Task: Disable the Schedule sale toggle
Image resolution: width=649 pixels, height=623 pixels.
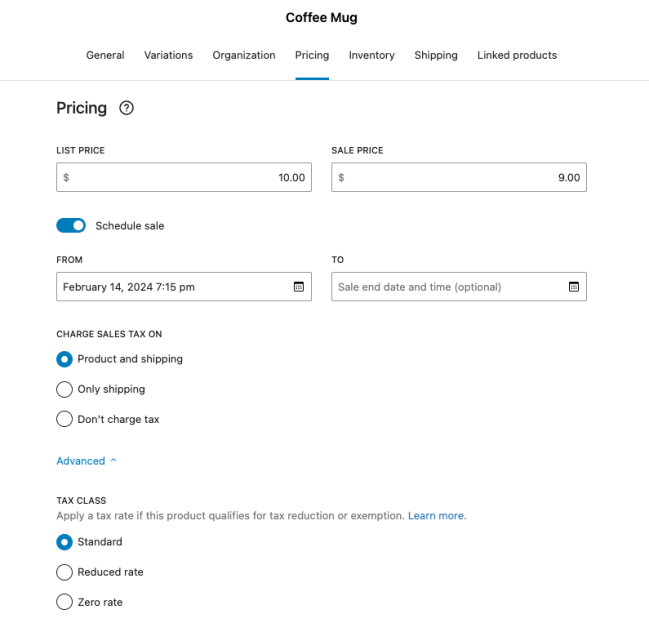Action: pos(71,226)
